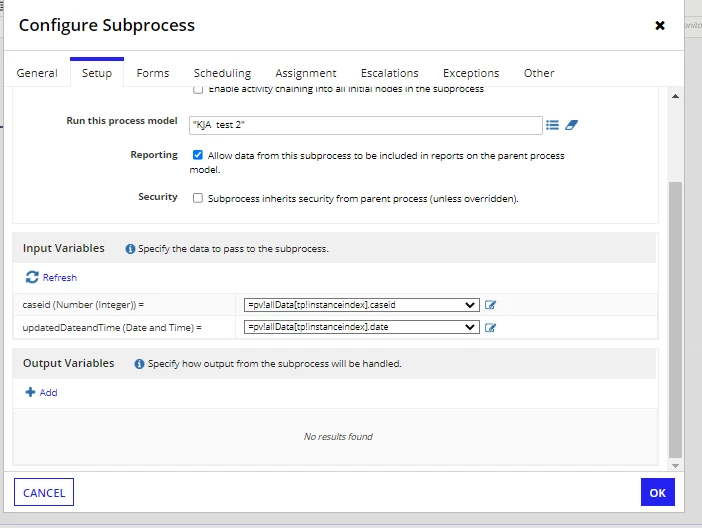This screenshot has width=702, height=528.
Task: Click the 'caseid (Number (Integer)) =' label
Action: point(83,305)
